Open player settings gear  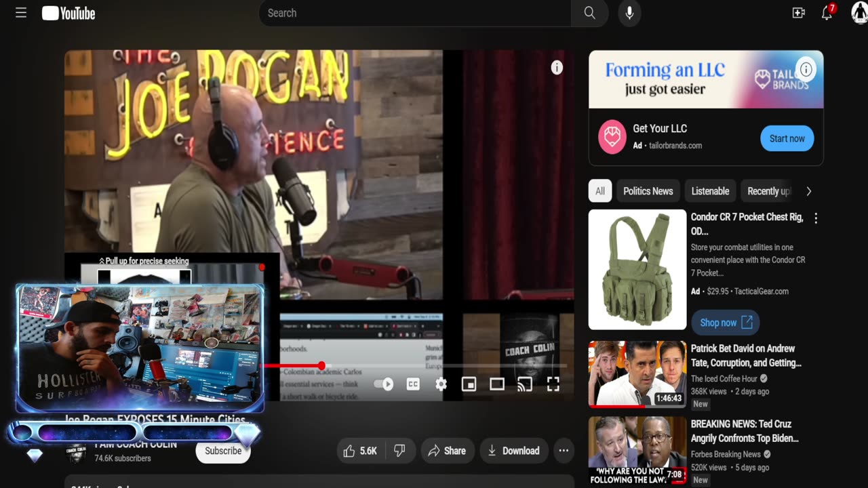(441, 384)
